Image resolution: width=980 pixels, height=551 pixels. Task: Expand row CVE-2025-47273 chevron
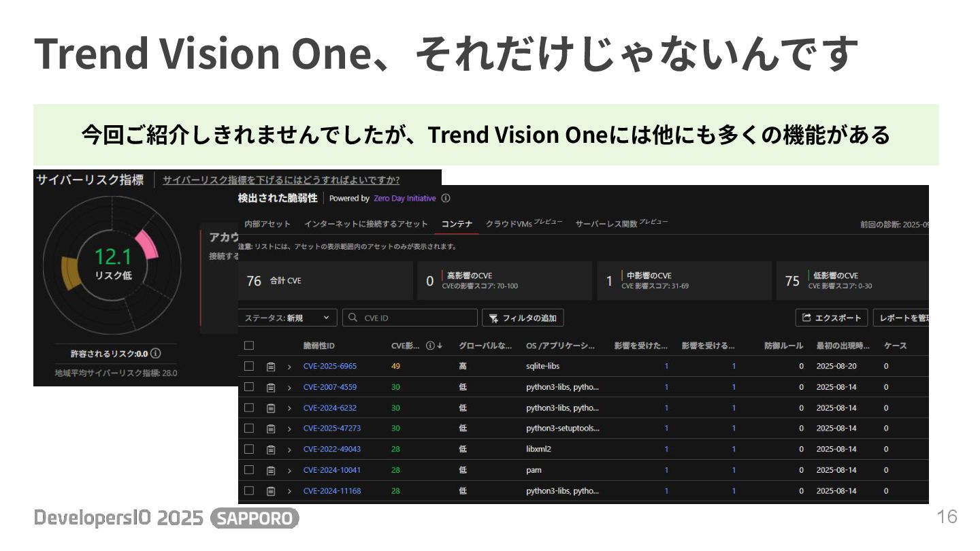289,429
